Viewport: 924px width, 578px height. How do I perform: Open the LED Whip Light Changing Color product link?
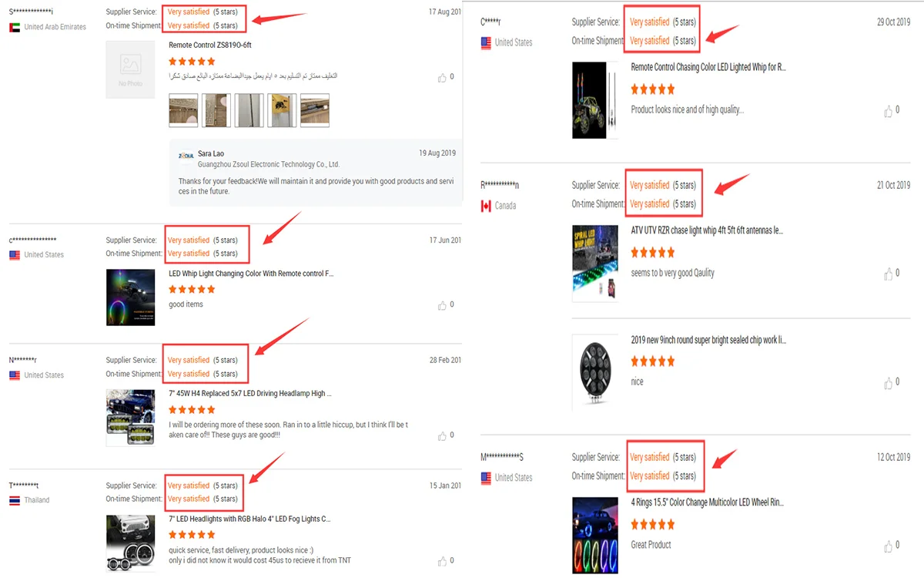[x=251, y=274]
